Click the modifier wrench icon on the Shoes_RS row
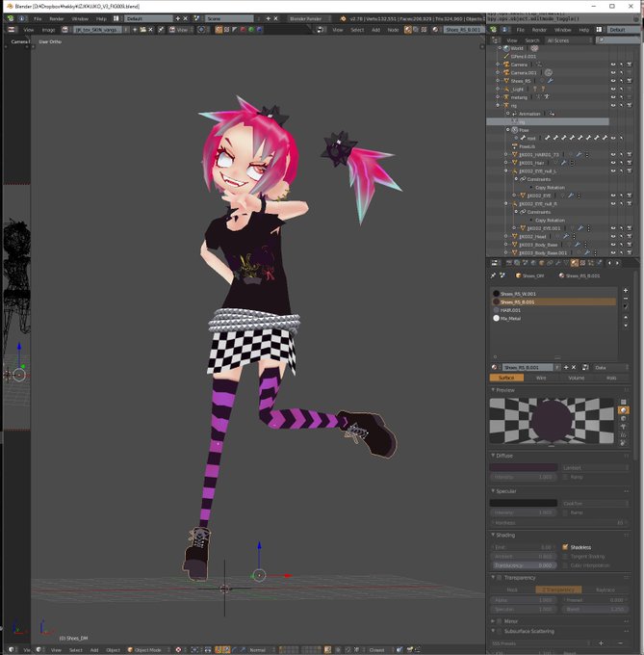Image resolution: width=644 pixels, height=655 pixels. click(x=550, y=81)
